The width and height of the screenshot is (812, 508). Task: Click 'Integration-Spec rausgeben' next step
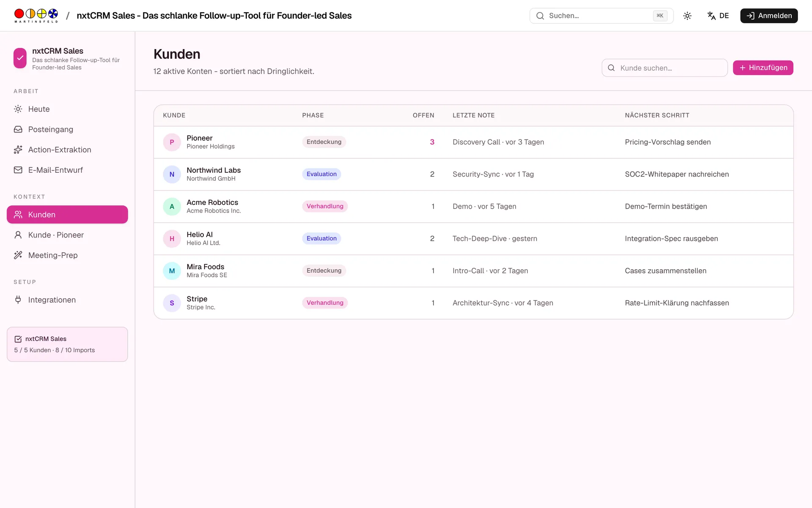click(x=671, y=239)
